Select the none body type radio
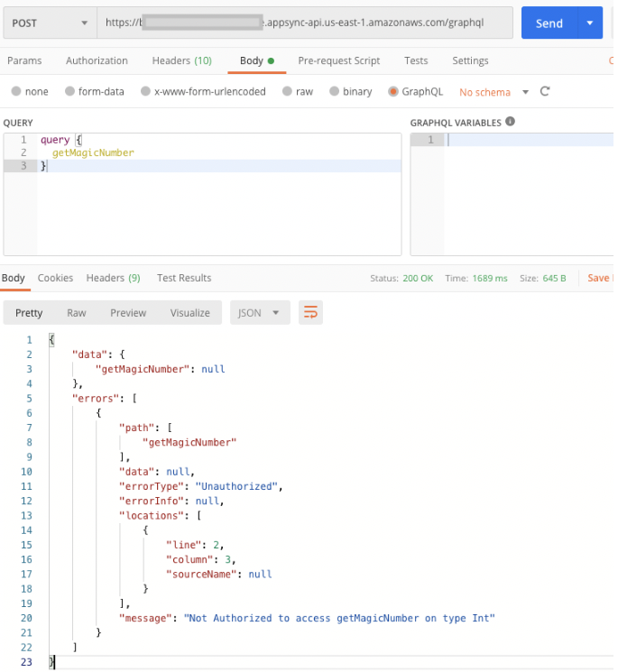The height and width of the screenshot is (672, 618). [16, 91]
